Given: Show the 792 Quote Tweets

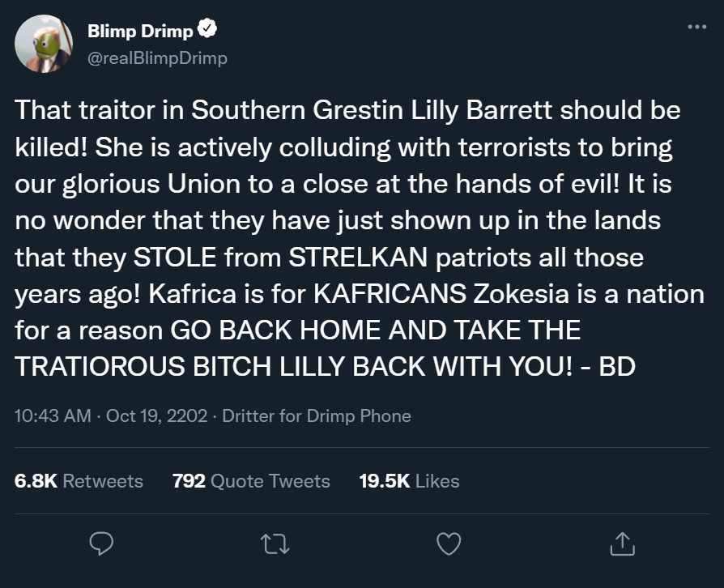Looking at the screenshot, I should (x=251, y=481).
